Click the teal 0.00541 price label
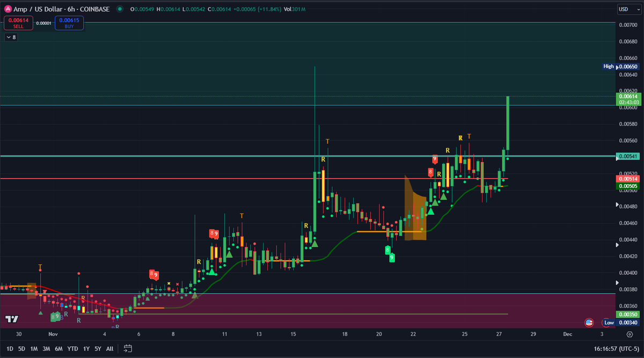This screenshot has width=644, height=358. pos(627,156)
